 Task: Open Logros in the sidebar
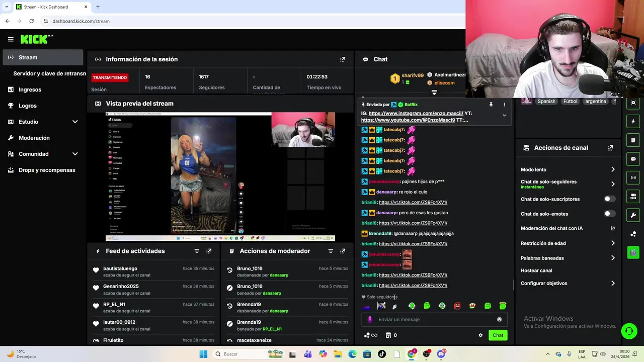pos(43,106)
